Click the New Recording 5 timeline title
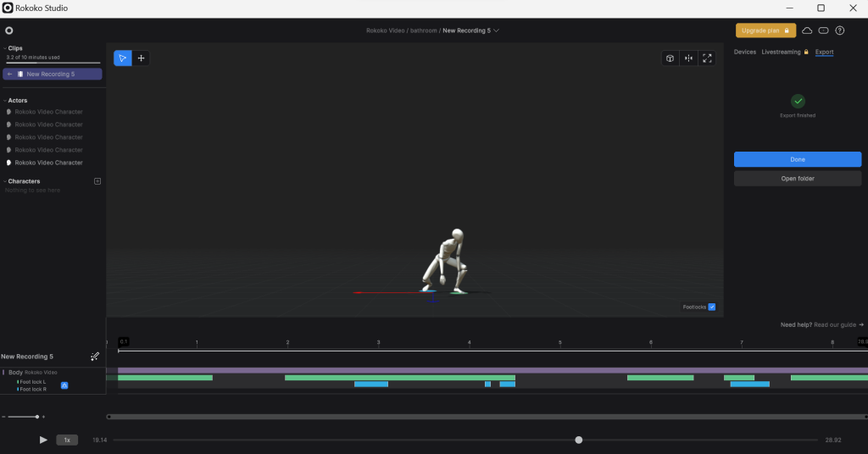Screen dimensions: 868x454 27,357
